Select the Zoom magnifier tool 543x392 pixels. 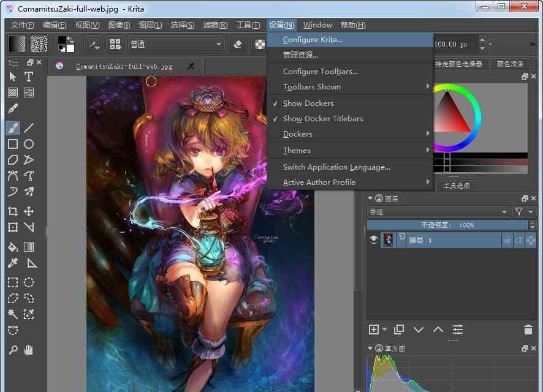click(x=13, y=350)
